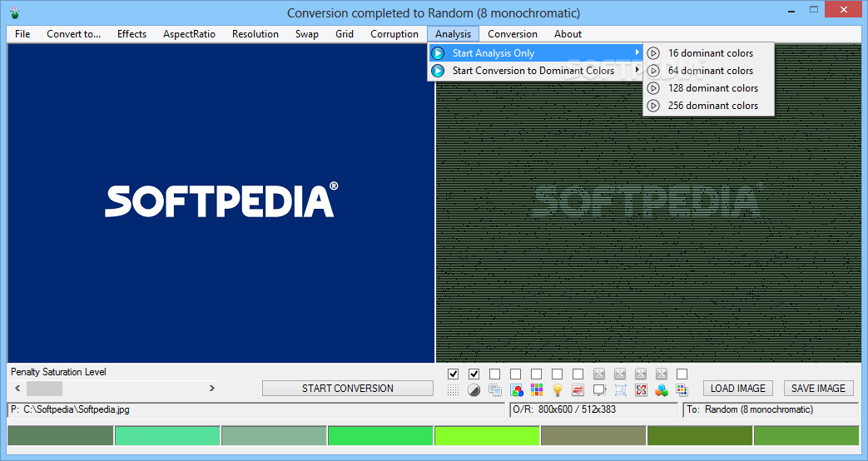Viewport: 868px width, 461px height.
Task: Select the light mint green swatch
Action: 167,435
